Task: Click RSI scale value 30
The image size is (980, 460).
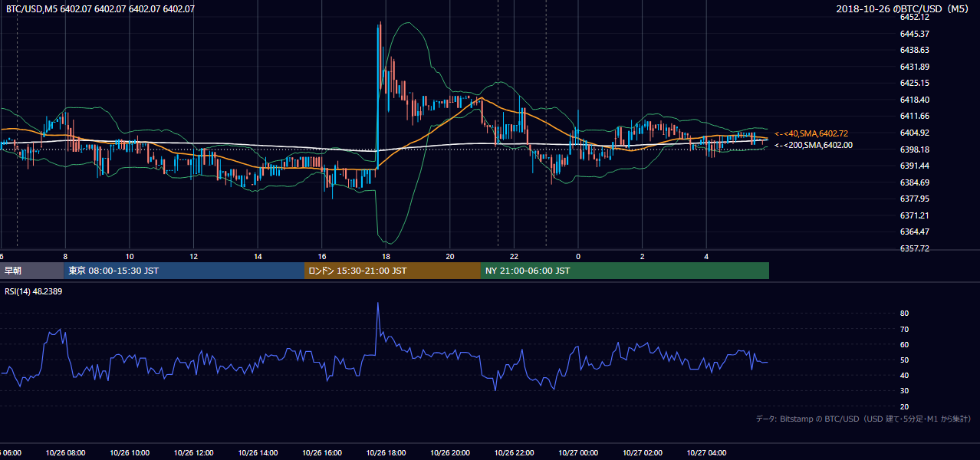Action: click(904, 390)
